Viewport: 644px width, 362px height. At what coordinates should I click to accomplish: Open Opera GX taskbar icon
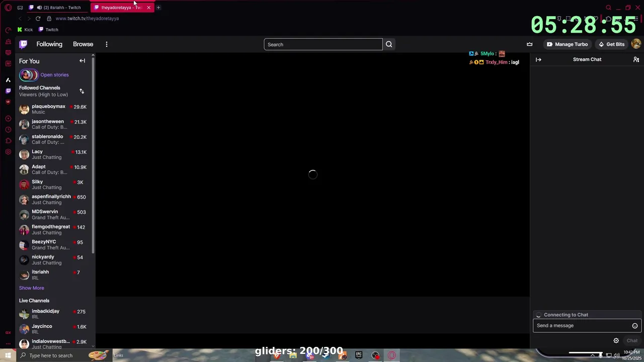coord(392,355)
